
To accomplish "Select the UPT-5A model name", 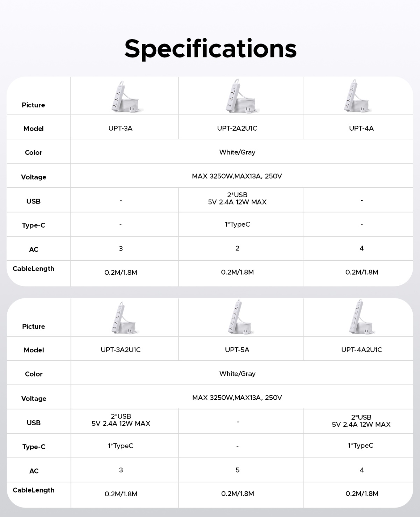I will click(237, 350).
